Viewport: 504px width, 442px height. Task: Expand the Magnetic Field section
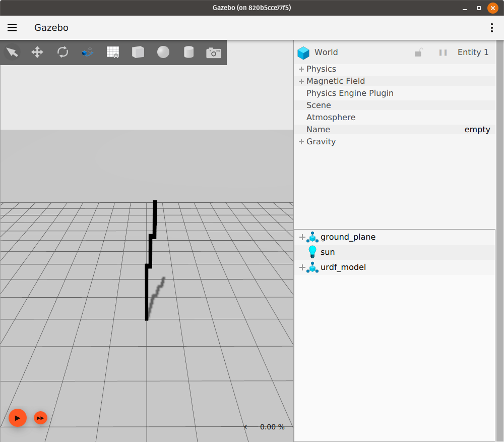(301, 81)
